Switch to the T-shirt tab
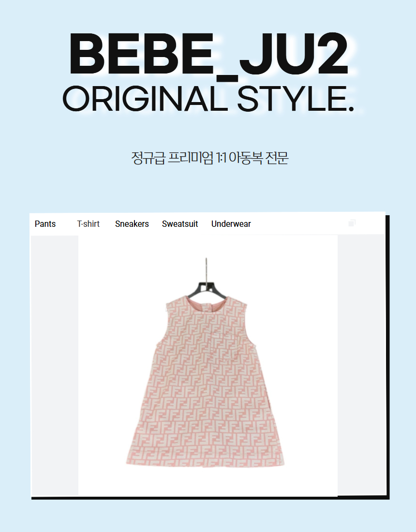416x532 pixels. [x=88, y=224]
